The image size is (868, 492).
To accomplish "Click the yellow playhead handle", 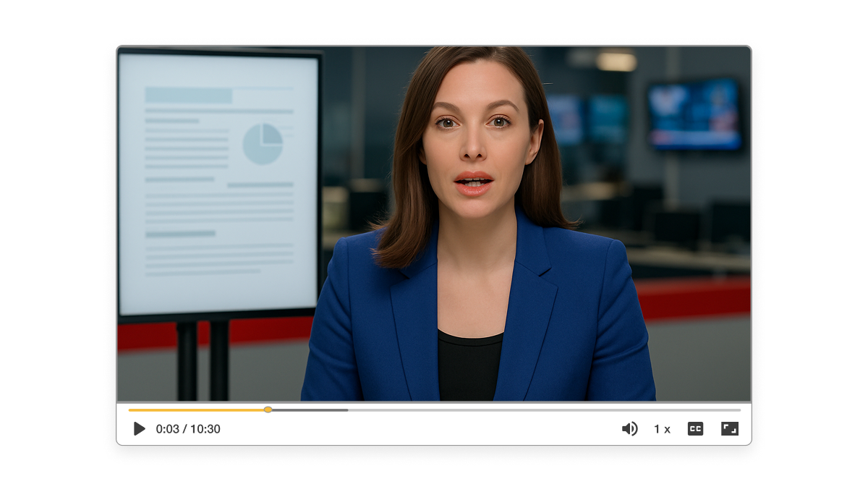I will (268, 410).
